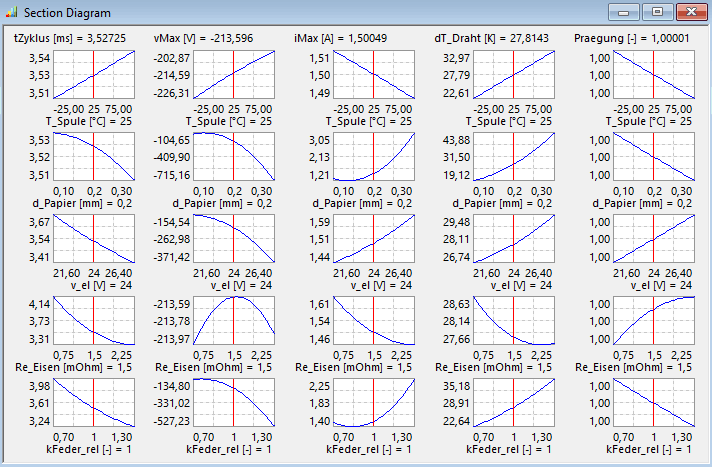This screenshot has width=712, height=467.
Task: Select the Praegung versus kFeder_rel plot
Action: (654, 402)
